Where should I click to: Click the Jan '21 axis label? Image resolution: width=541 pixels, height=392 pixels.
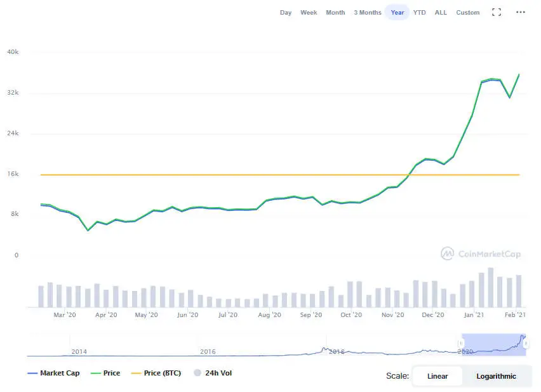coord(474,314)
